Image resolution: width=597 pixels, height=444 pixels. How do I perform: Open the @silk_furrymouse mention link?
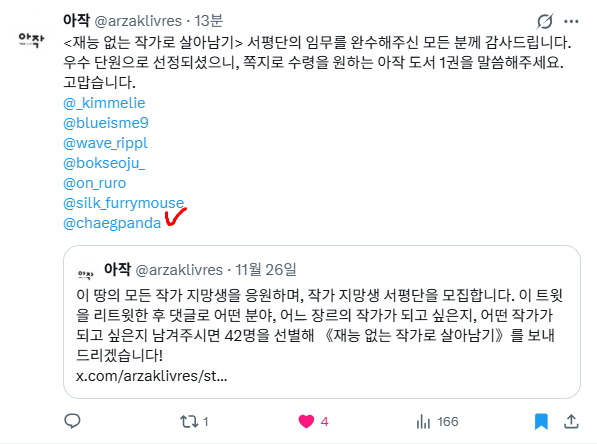tap(124, 203)
